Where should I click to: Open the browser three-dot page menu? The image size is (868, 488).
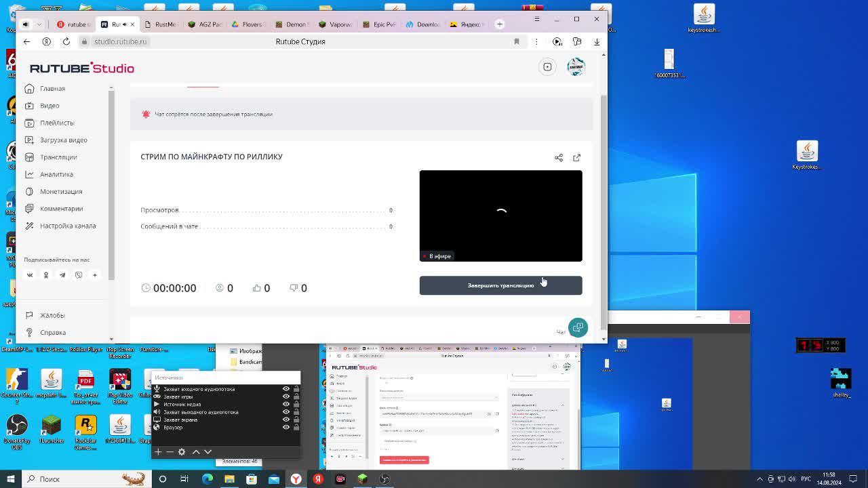coord(536,41)
